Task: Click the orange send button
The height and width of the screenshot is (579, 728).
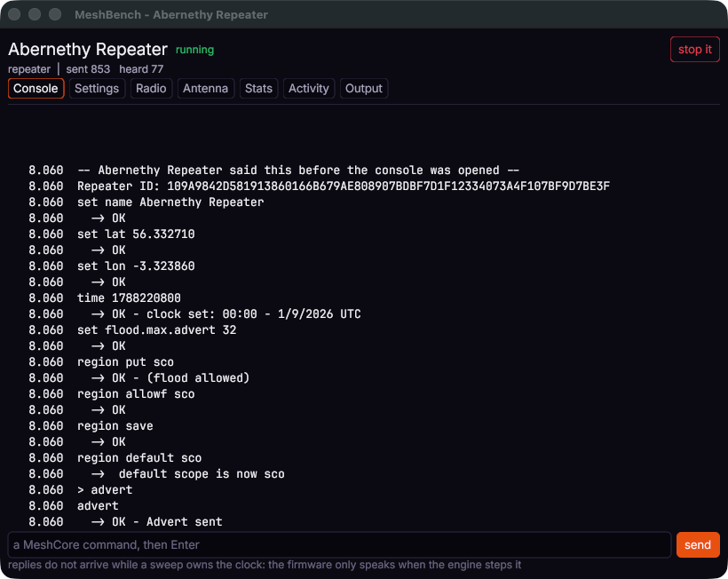Action: (x=697, y=544)
